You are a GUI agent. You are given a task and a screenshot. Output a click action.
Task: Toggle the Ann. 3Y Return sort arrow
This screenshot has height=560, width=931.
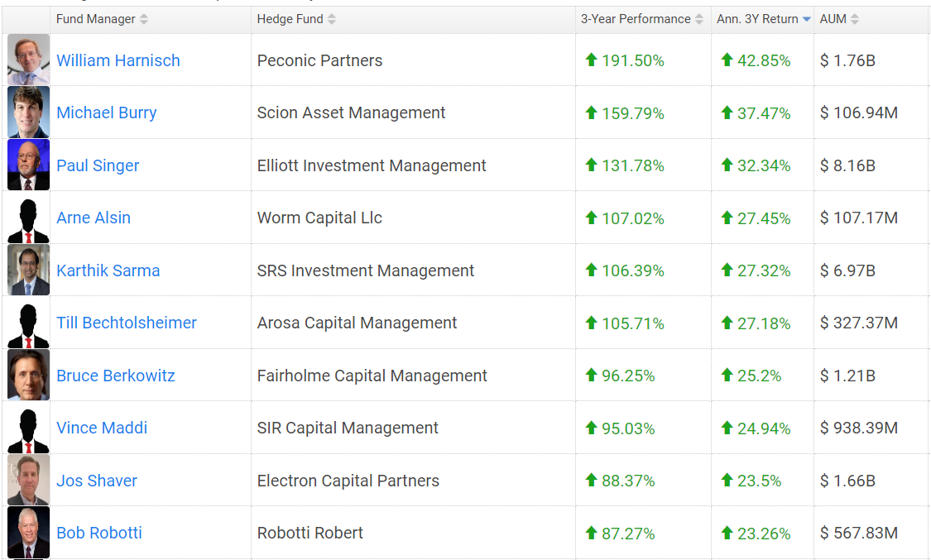tap(807, 19)
